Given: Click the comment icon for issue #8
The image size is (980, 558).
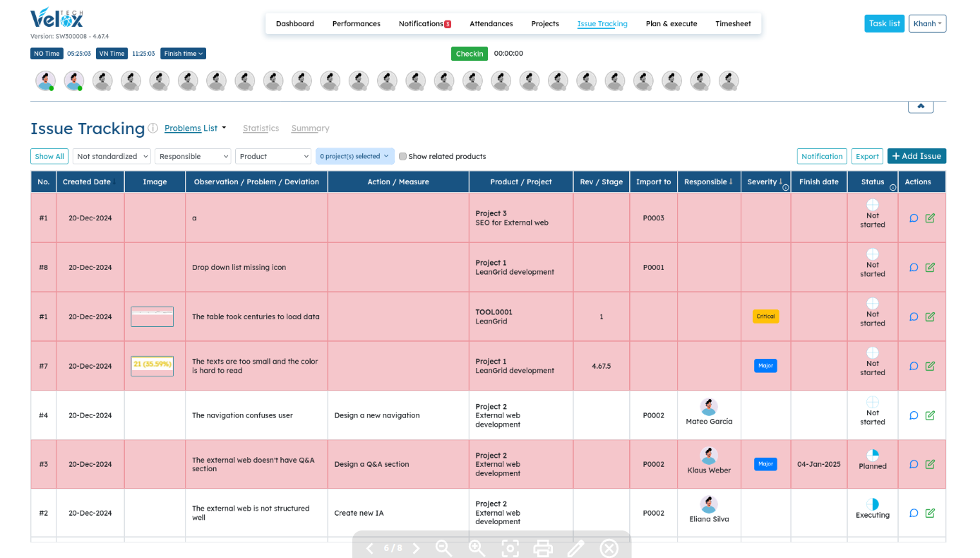Looking at the screenshot, I should click(x=914, y=268).
